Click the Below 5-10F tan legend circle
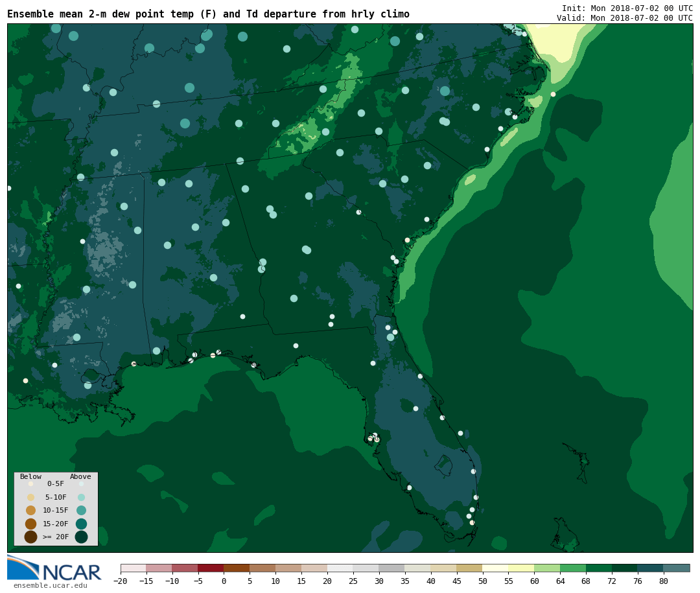The height and width of the screenshot is (593, 700). [31, 498]
